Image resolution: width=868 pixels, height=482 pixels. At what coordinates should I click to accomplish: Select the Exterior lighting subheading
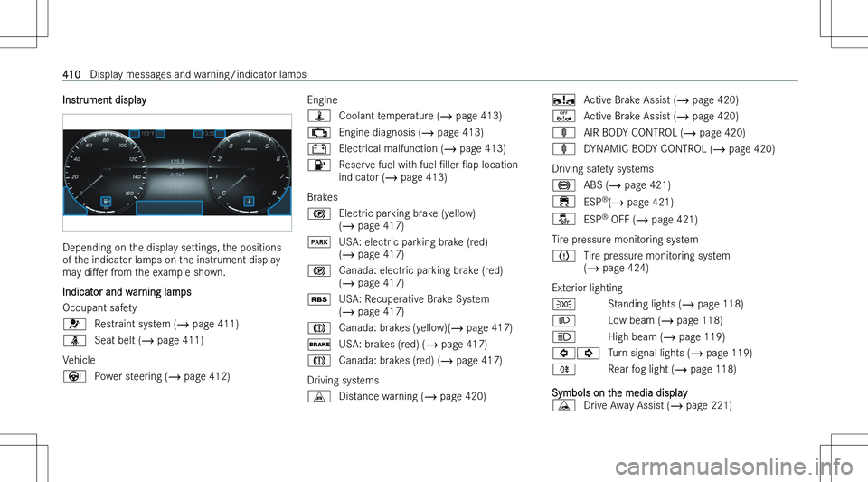pos(587,288)
